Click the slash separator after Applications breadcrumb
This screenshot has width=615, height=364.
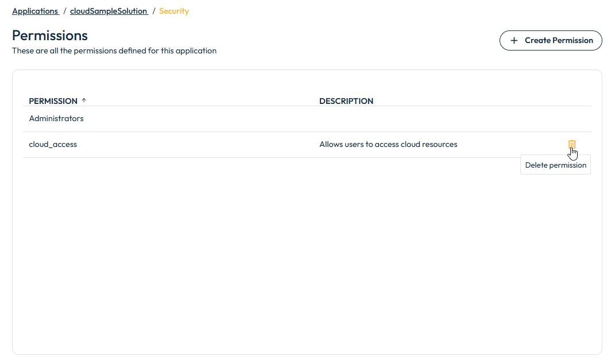(64, 11)
